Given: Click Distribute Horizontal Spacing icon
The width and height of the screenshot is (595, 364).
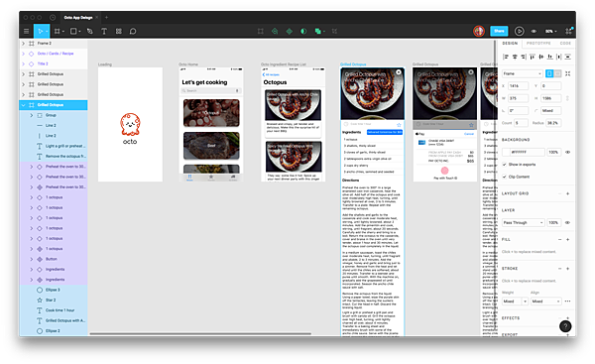Looking at the screenshot, I should tap(558, 57).
